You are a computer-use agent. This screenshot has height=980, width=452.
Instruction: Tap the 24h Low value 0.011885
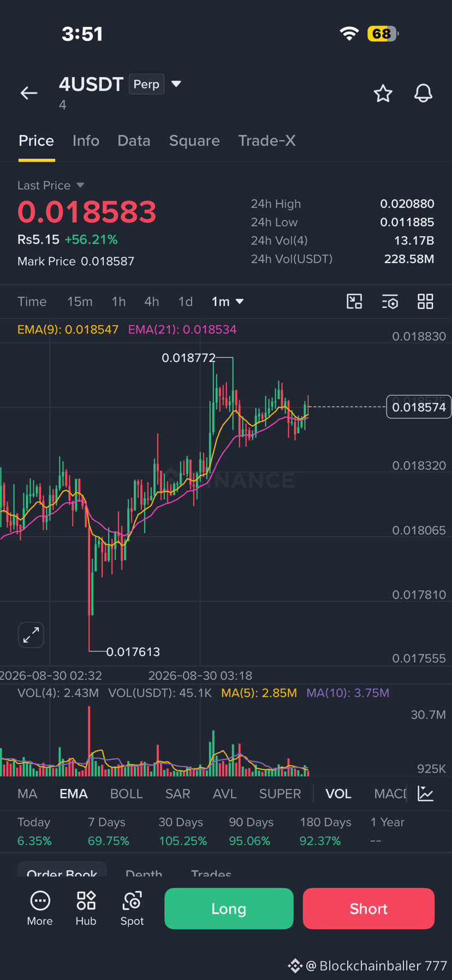[407, 222]
